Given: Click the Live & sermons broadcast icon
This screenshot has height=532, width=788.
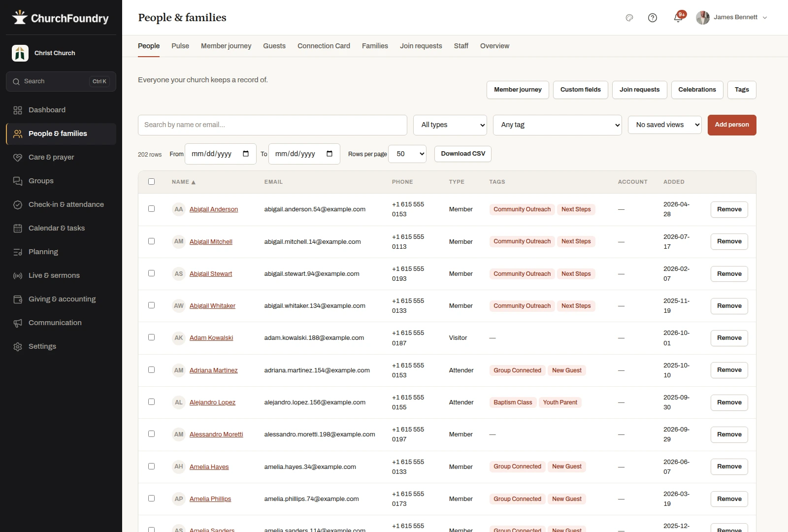Looking at the screenshot, I should click(x=18, y=276).
